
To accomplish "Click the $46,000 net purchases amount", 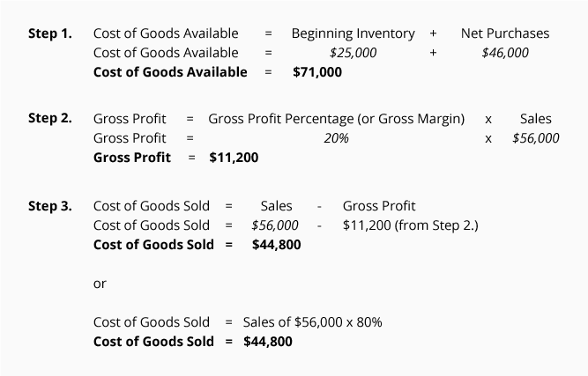I will click(x=505, y=53).
